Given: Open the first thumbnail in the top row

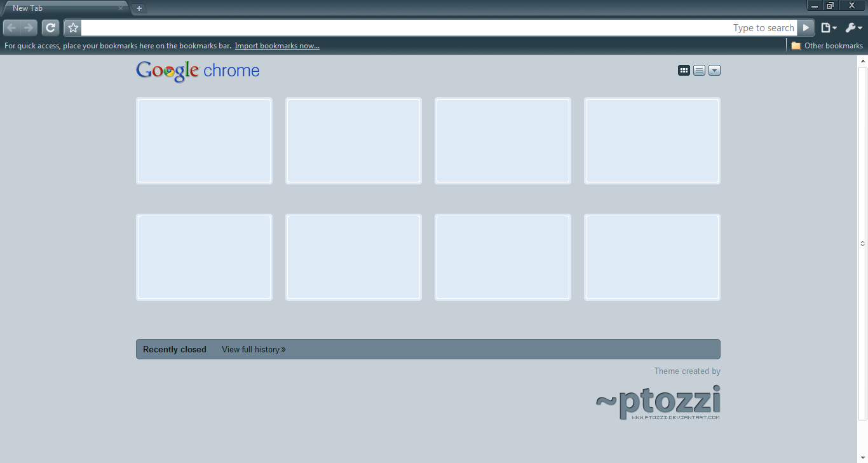Looking at the screenshot, I should pyautogui.click(x=204, y=141).
